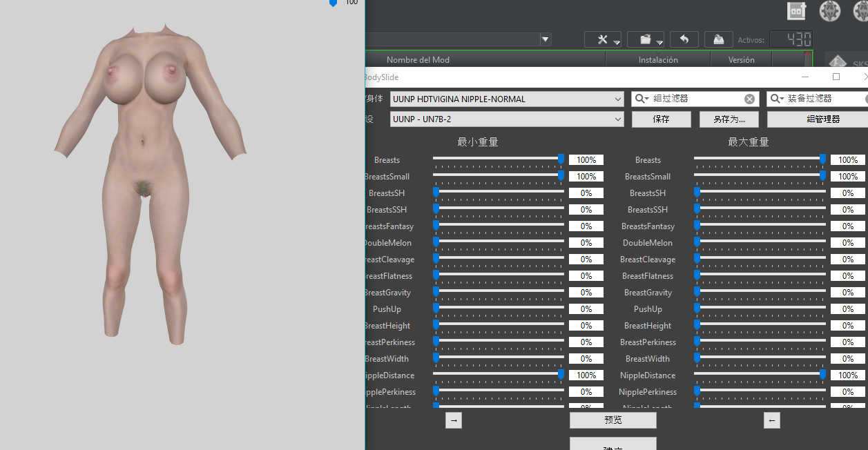Sort mods by the Versión column
The width and height of the screenshot is (868, 450).
(741, 60)
